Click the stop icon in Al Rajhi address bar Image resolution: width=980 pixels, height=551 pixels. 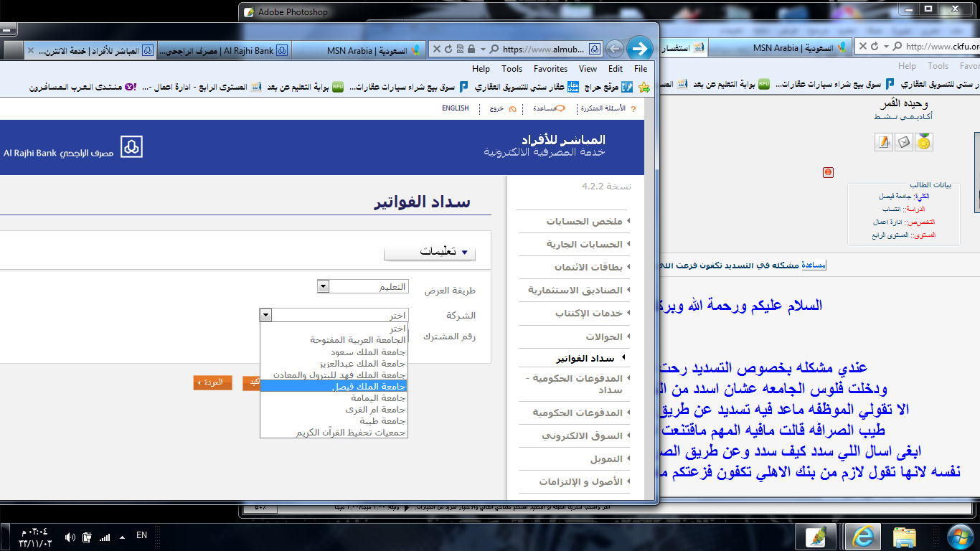[438, 49]
